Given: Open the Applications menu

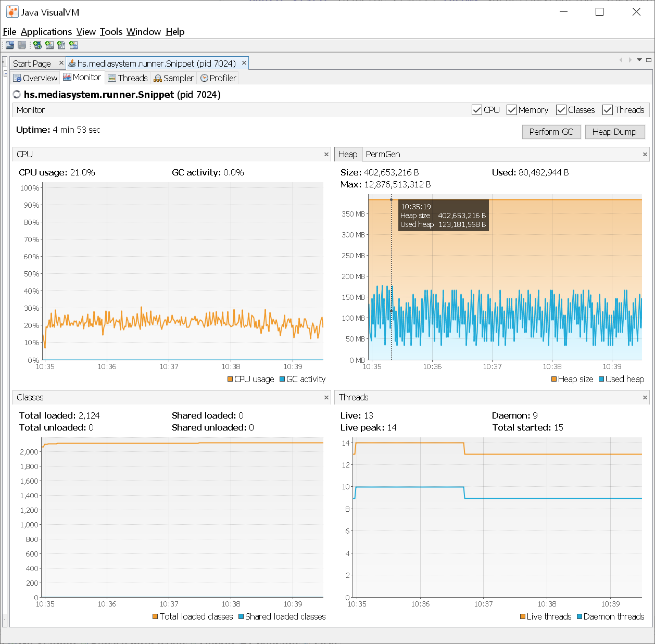Looking at the screenshot, I should (x=46, y=32).
